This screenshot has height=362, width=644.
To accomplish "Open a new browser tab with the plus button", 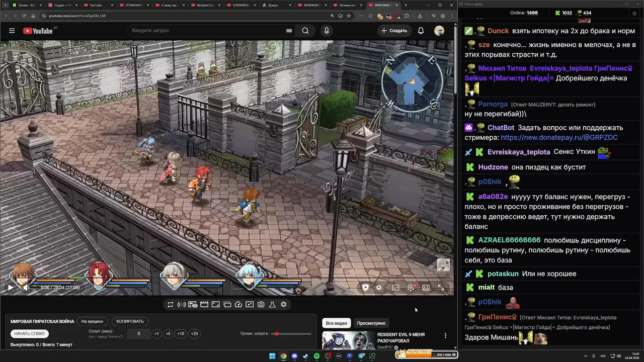I will (406, 5).
